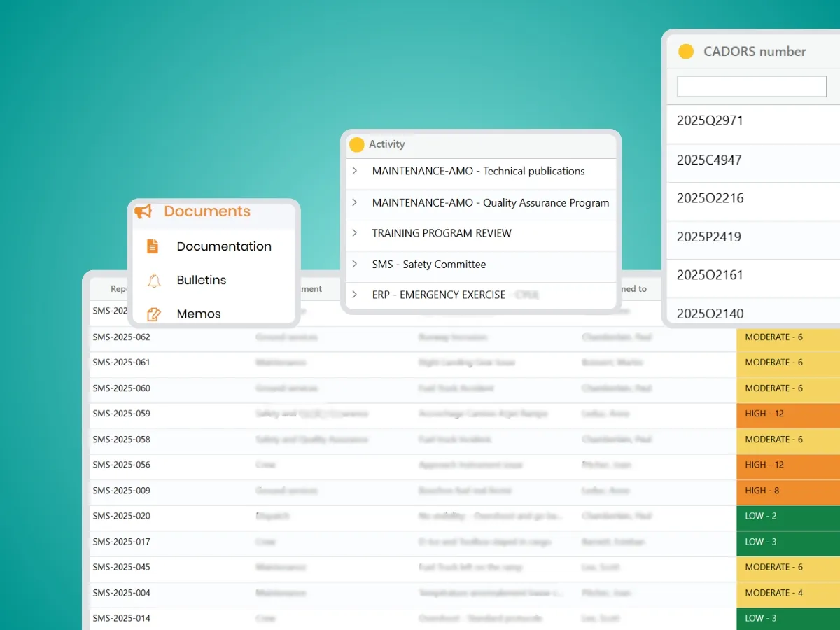This screenshot has width=840, height=630.
Task: Open the Documentation menu item
Action: click(x=224, y=246)
